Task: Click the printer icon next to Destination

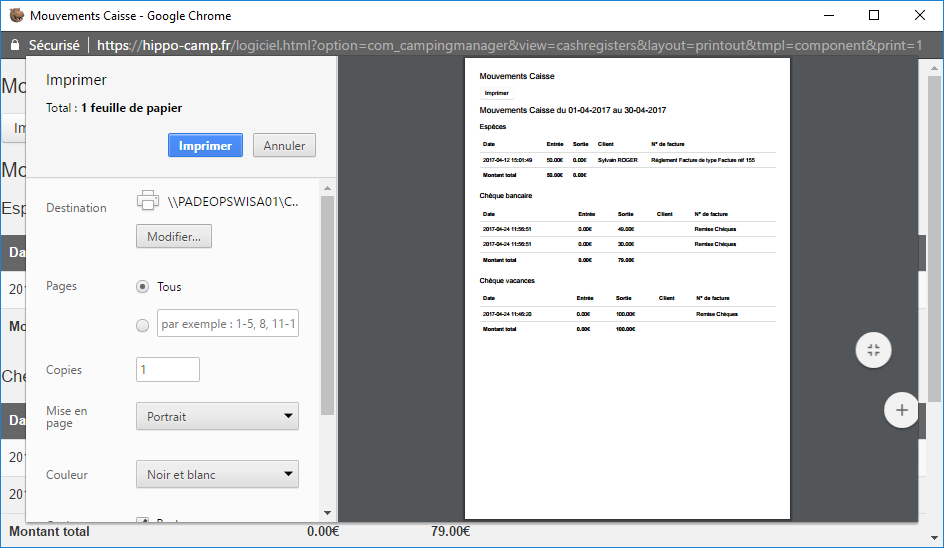Action: click(148, 200)
